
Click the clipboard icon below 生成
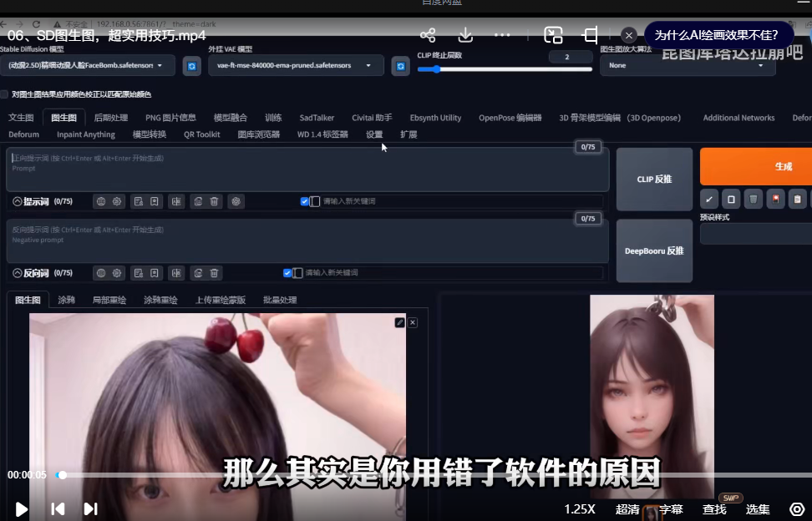(798, 200)
